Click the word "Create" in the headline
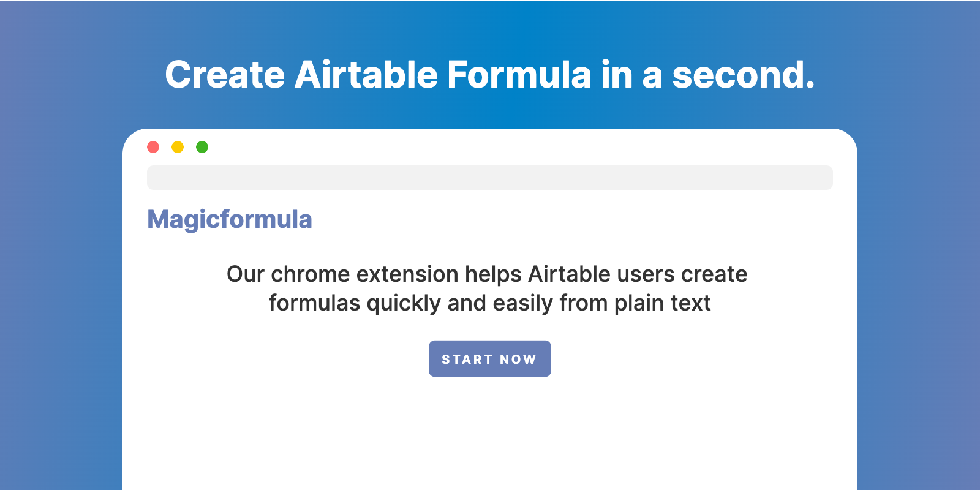The height and width of the screenshot is (490, 980). point(225,75)
